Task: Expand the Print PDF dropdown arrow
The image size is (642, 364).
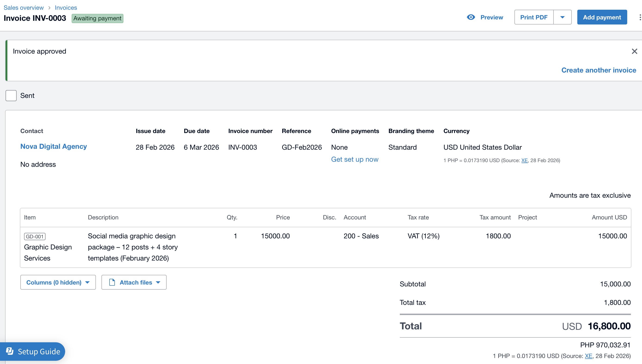Action: (562, 17)
